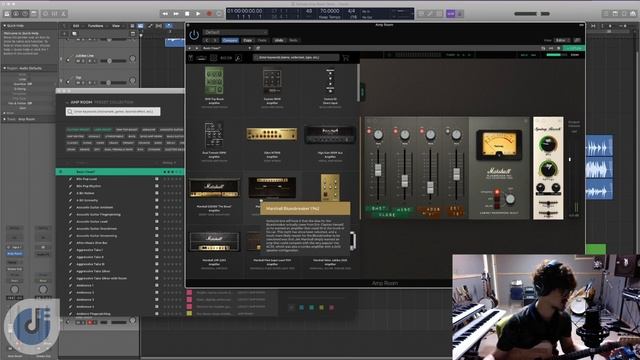The image size is (640, 360).
Task: Open the Default preset dropdown in plugin header
Action: pyautogui.click(x=236, y=32)
